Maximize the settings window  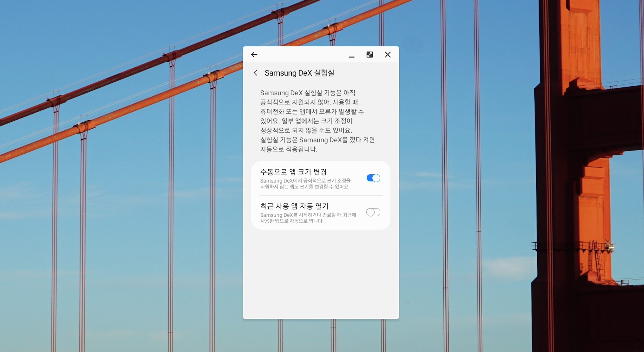point(369,54)
